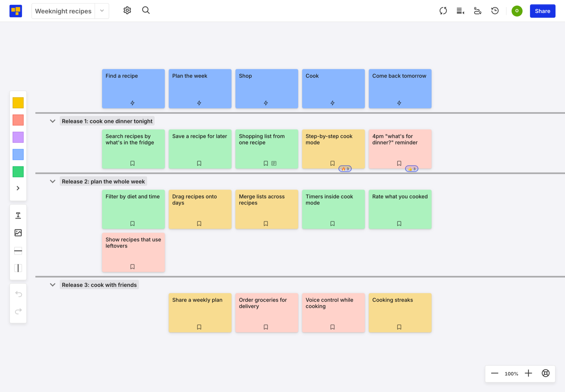Click the votes badge on the Step-by-step cook mode card

[x=345, y=169]
